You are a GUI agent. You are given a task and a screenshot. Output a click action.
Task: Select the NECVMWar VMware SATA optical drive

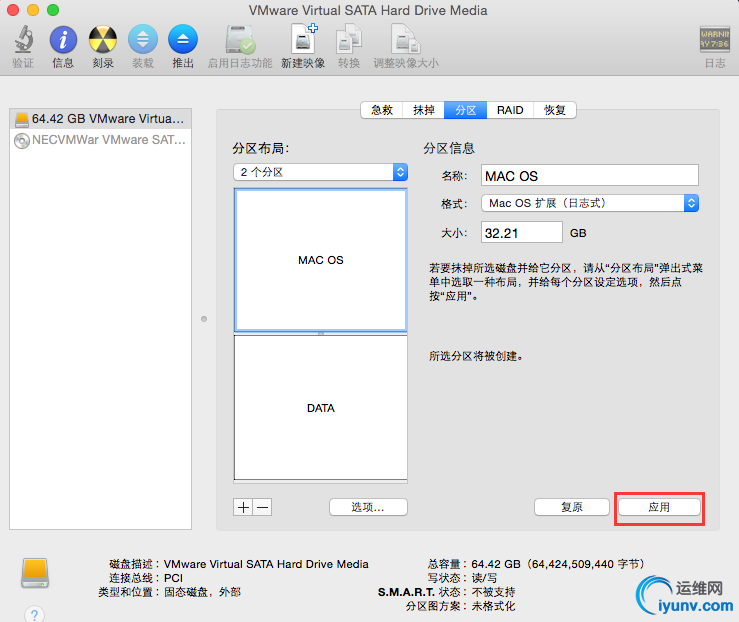click(100, 140)
